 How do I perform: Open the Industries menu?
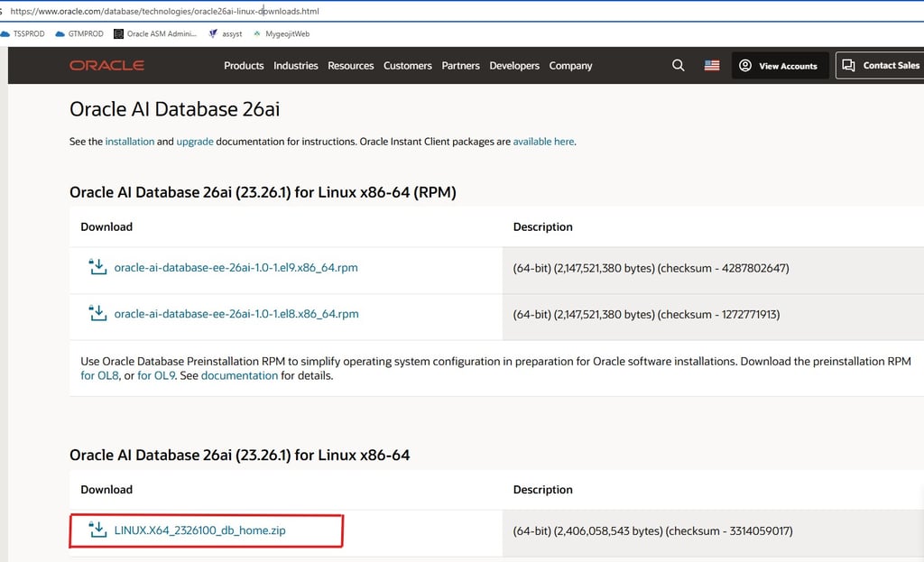coord(296,65)
